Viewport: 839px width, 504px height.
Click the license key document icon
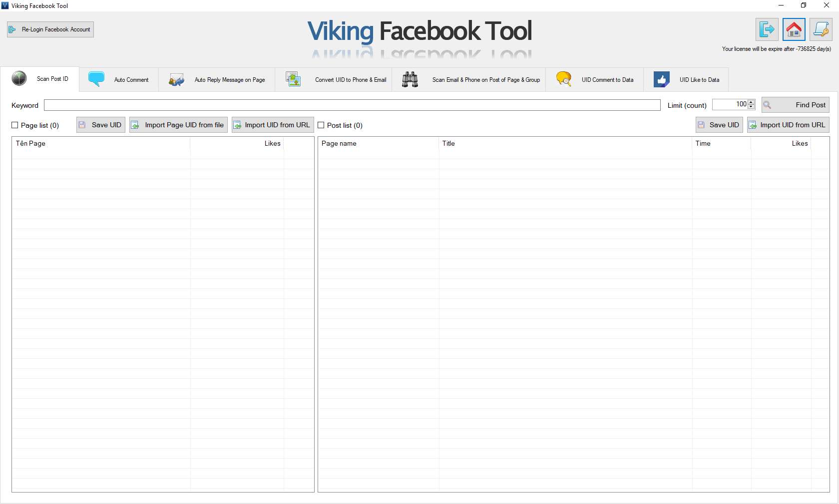[x=821, y=29]
